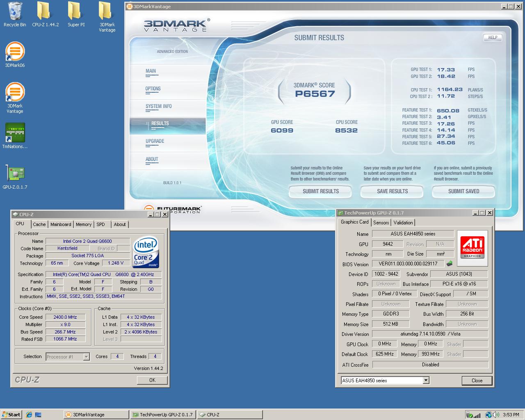This screenshot has width=525, height=420.
Task: Click the Internet Explorer quick launch icon
Action: 29,415
